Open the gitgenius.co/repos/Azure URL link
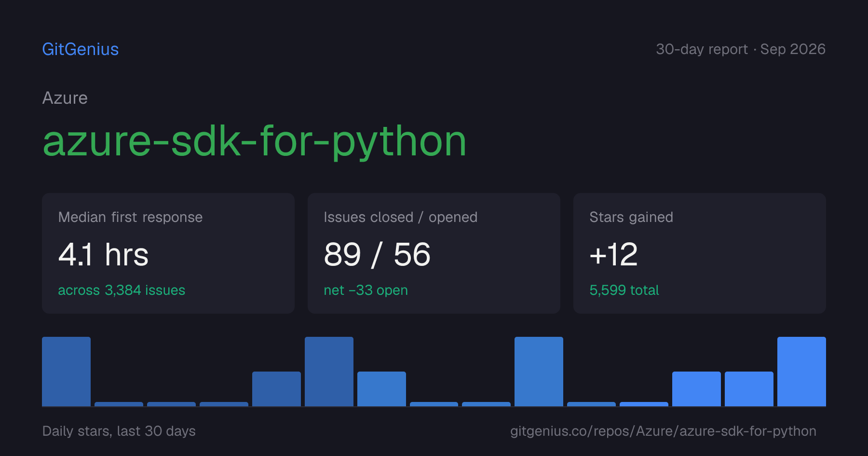 coord(664,431)
